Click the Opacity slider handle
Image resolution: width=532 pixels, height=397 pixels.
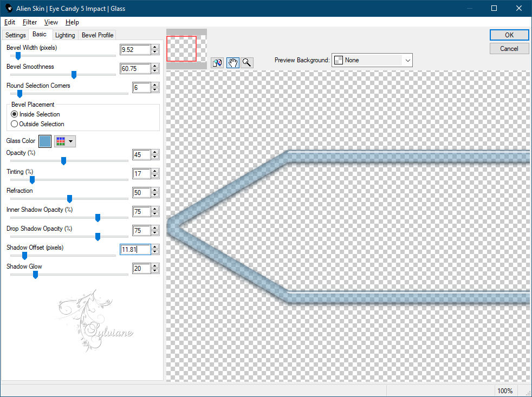coord(63,161)
